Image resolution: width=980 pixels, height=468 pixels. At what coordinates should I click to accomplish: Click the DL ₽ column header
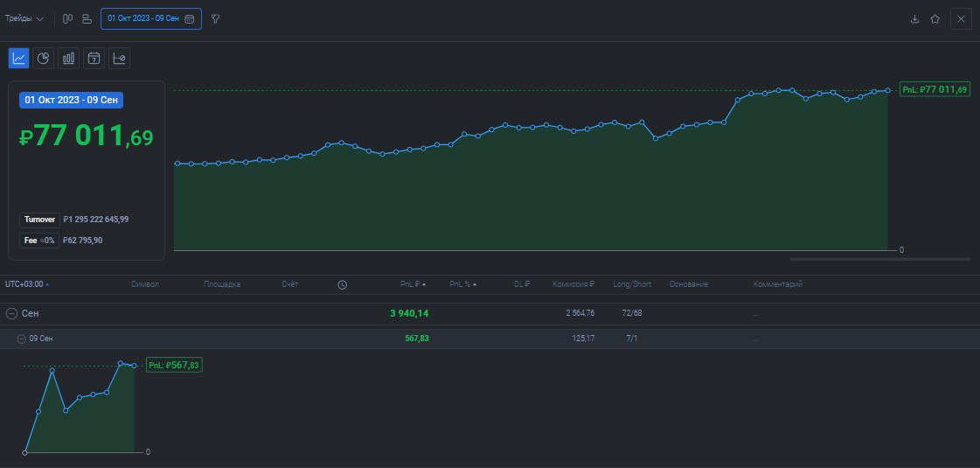coord(522,284)
